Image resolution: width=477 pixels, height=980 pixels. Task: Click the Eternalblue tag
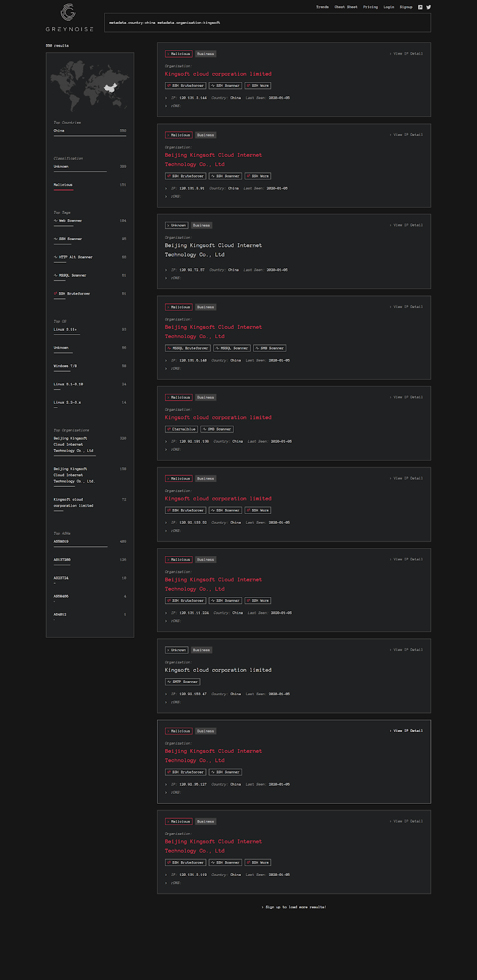[181, 429]
